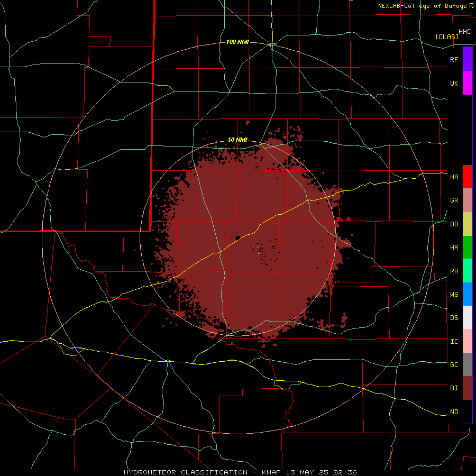This screenshot has height=476, width=476.
Task: Click the ND black legend swatch
Action: coord(467,411)
